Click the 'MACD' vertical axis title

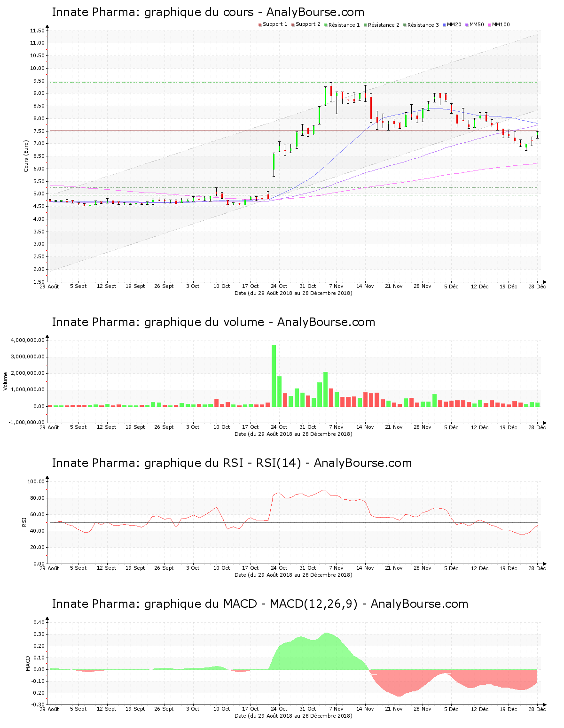click(x=28, y=663)
